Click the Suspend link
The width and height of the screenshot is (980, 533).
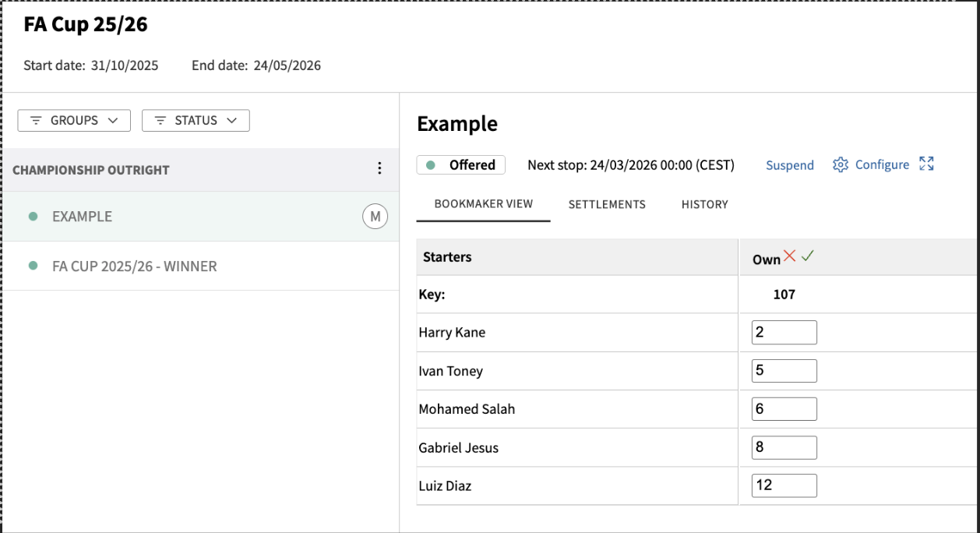pyautogui.click(x=789, y=165)
